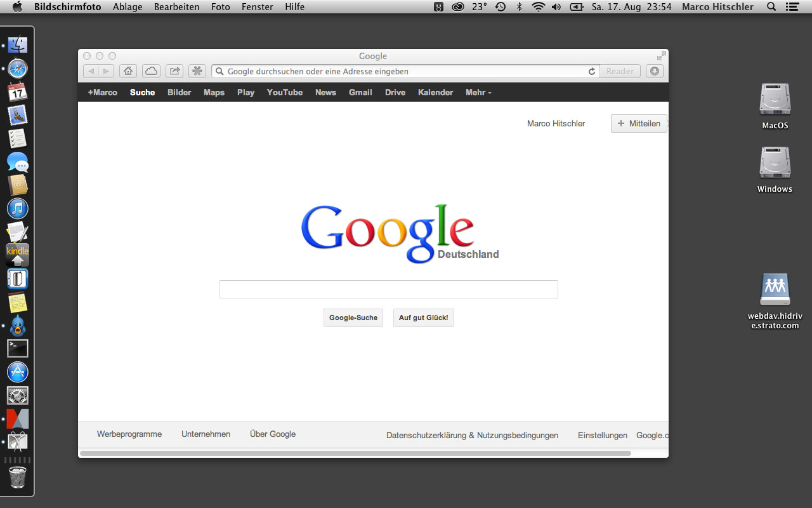The image size is (812, 508).
Task: Go to Bilder in Google bar
Action: [x=179, y=92]
